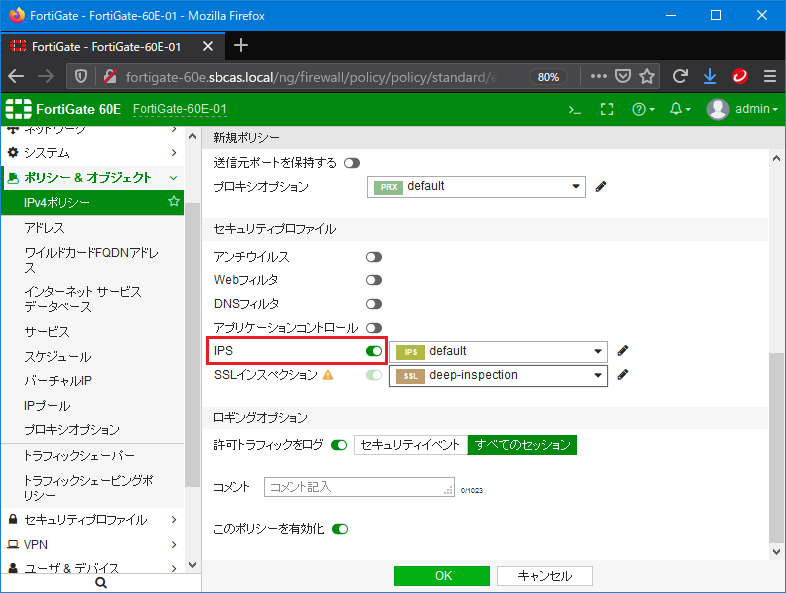This screenshot has height=593, width=786.
Task: Toggle このポリシーを有効化 switch
Action: 340,529
